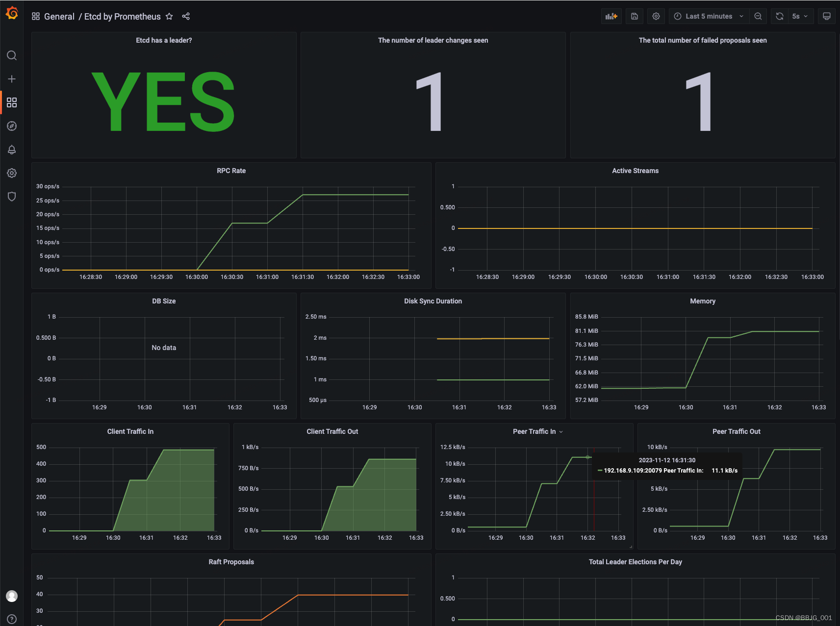
Task: Click the Peer Traffic In hovered data point
Action: (587, 457)
